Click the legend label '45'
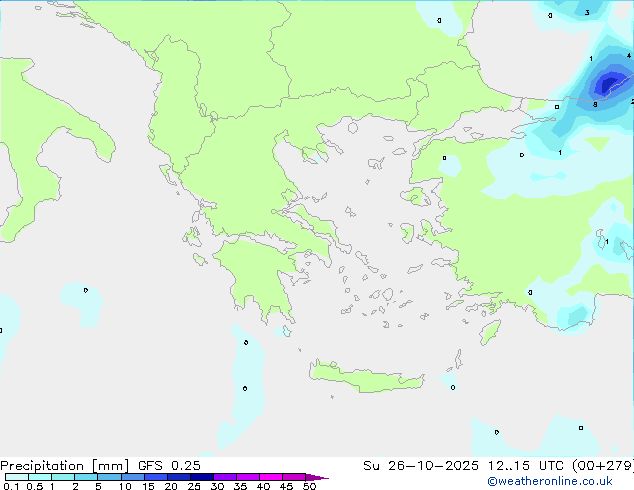The height and width of the screenshot is (490, 634). click(286, 486)
